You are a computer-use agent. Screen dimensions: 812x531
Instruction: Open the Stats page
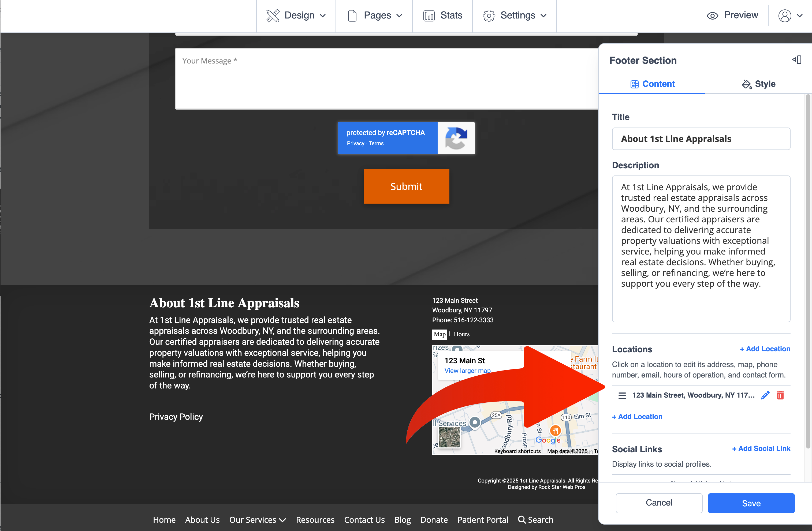pyautogui.click(x=442, y=15)
